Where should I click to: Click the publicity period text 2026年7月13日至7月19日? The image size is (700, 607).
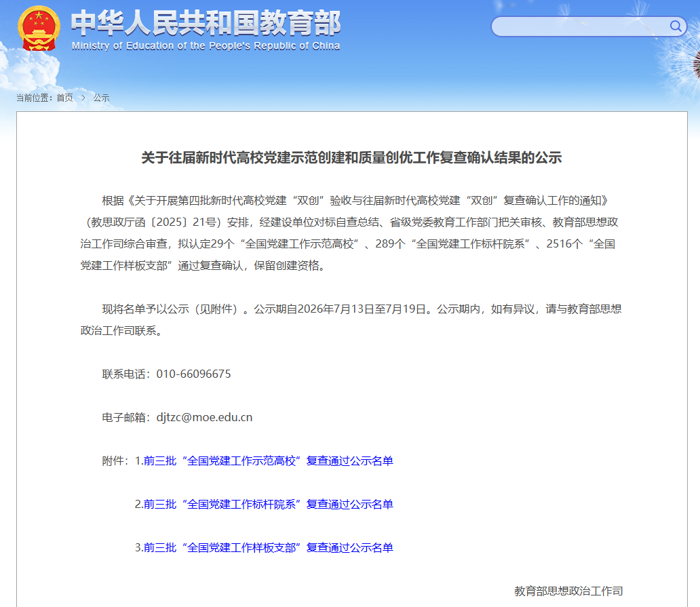[361, 309]
